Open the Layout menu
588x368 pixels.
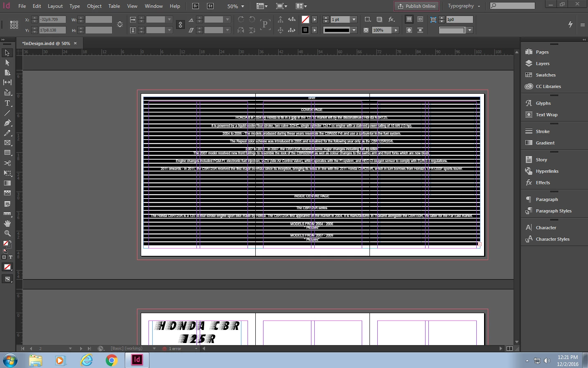(x=55, y=6)
